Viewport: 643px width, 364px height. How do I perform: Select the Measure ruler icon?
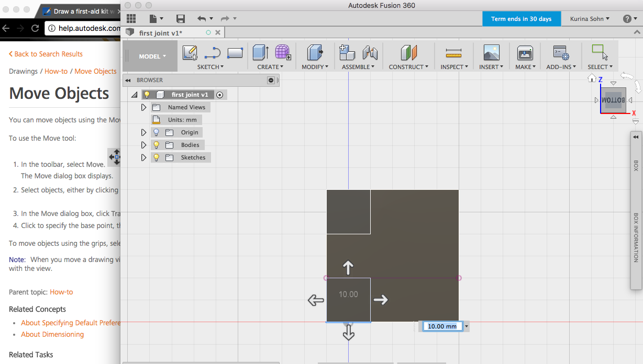(x=453, y=53)
